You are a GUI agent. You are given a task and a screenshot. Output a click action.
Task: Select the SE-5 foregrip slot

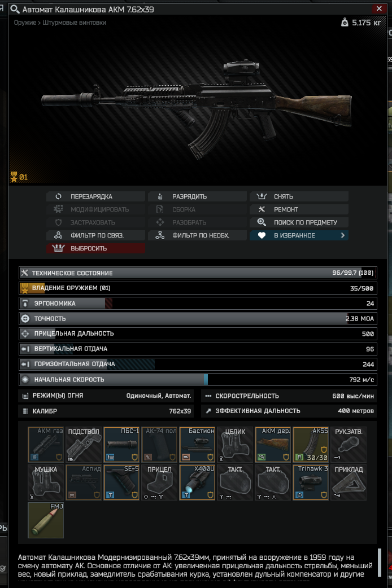121,482
